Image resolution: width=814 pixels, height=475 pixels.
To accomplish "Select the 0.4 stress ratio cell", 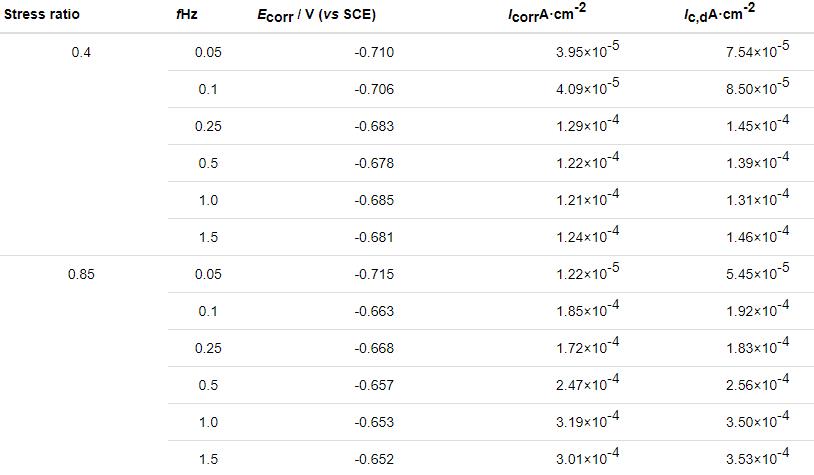I will (x=81, y=52).
